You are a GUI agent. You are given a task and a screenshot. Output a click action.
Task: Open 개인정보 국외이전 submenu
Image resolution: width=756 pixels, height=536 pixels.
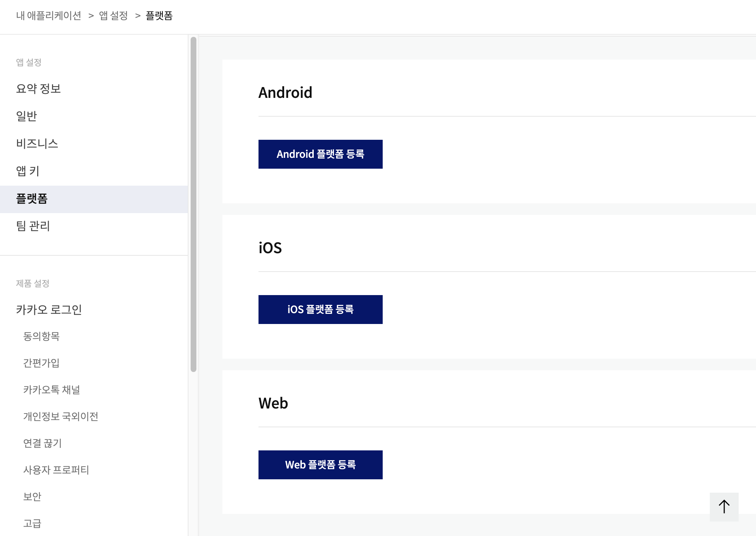tap(61, 416)
